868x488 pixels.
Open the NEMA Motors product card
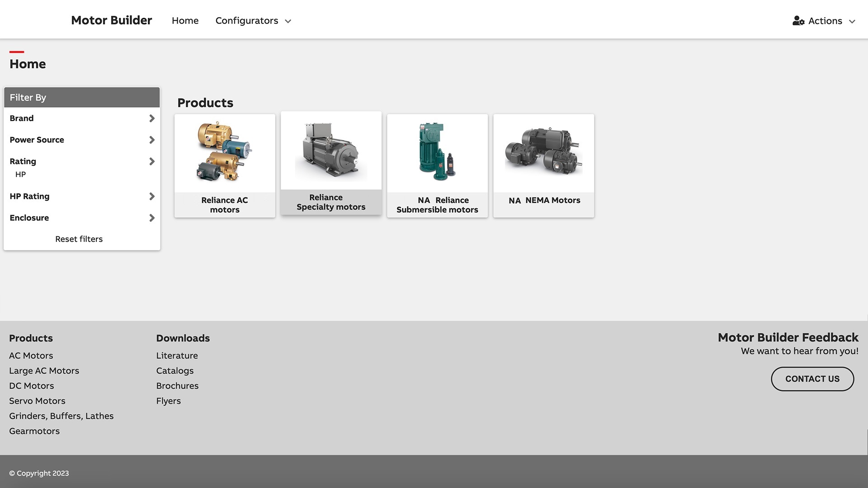click(x=543, y=165)
